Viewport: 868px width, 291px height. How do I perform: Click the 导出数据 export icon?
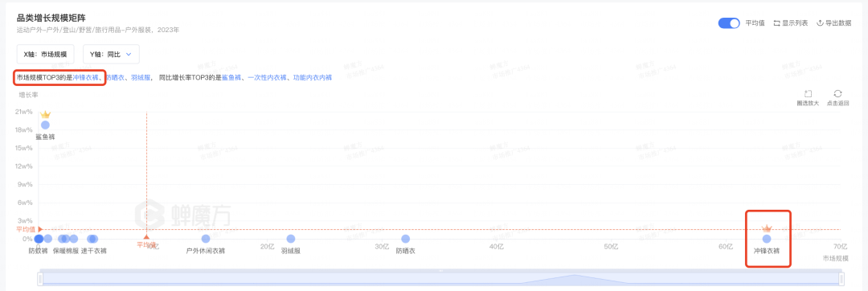(x=821, y=23)
